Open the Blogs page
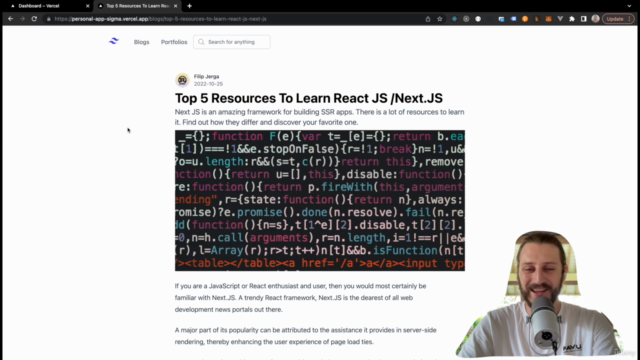640x360 pixels. [x=142, y=42]
